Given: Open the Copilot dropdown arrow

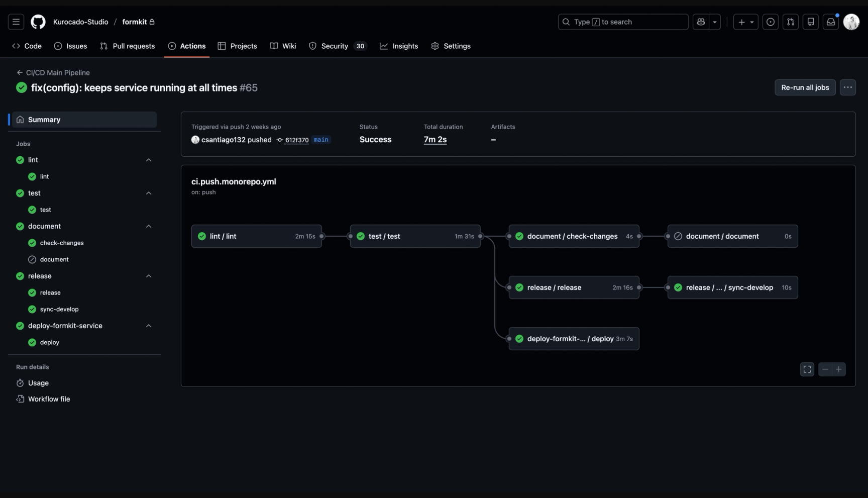Looking at the screenshot, I should (x=715, y=22).
